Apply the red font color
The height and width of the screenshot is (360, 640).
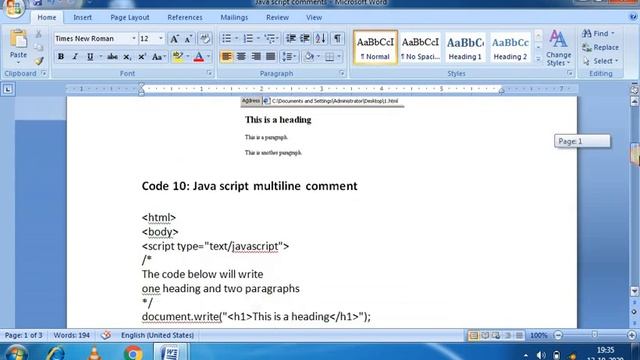click(199, 57)
